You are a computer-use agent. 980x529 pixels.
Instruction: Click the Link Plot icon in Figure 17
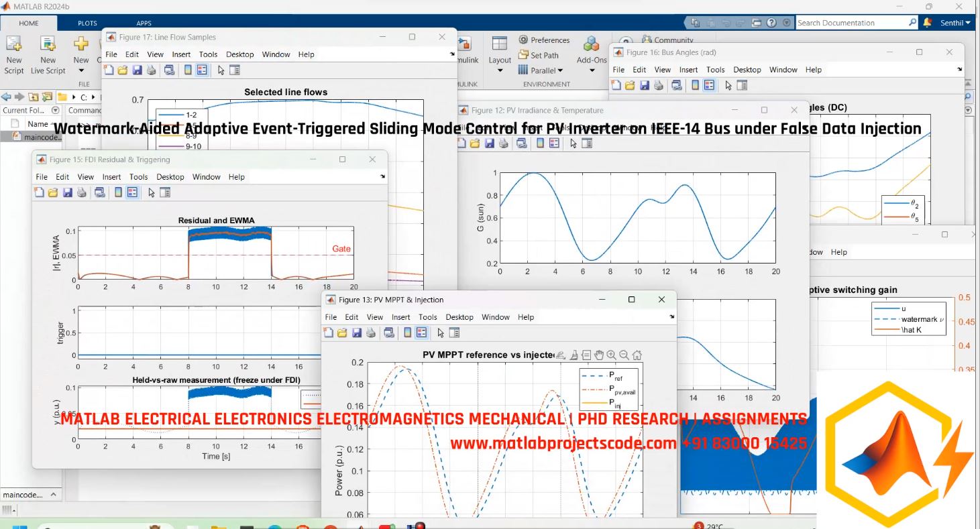tap(169, 69)
